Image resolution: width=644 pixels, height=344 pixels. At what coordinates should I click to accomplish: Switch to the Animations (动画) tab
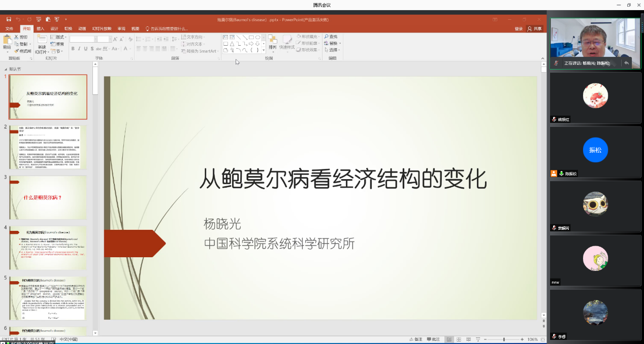click(x=82, y=28)
